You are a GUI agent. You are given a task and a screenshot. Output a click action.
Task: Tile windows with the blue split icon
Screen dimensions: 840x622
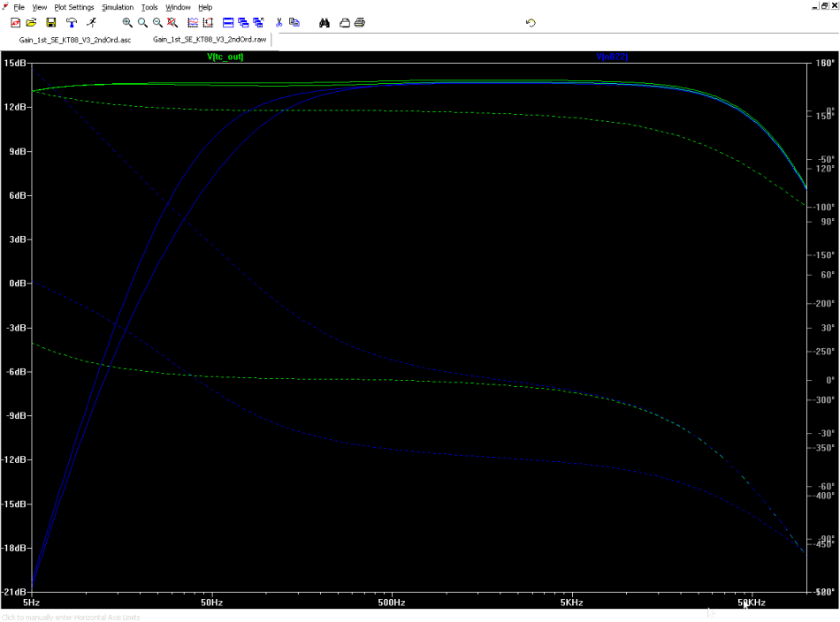pos(228,22)
